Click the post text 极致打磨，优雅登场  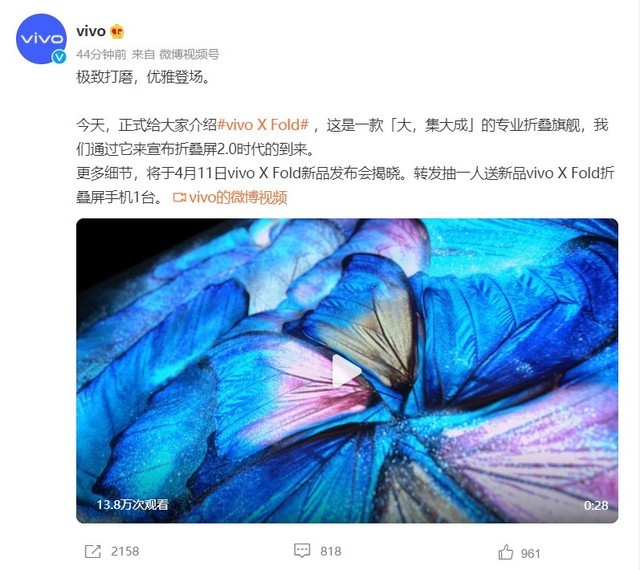143,77
